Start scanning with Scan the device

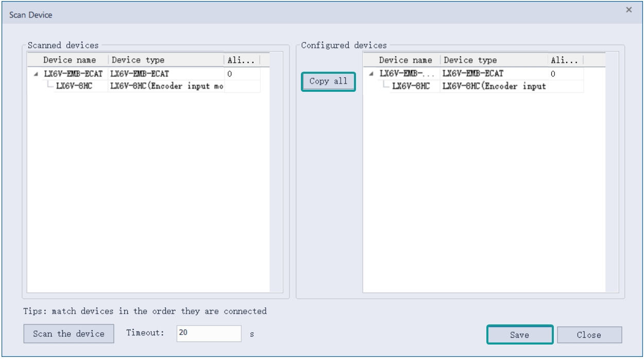click(69, 334)
